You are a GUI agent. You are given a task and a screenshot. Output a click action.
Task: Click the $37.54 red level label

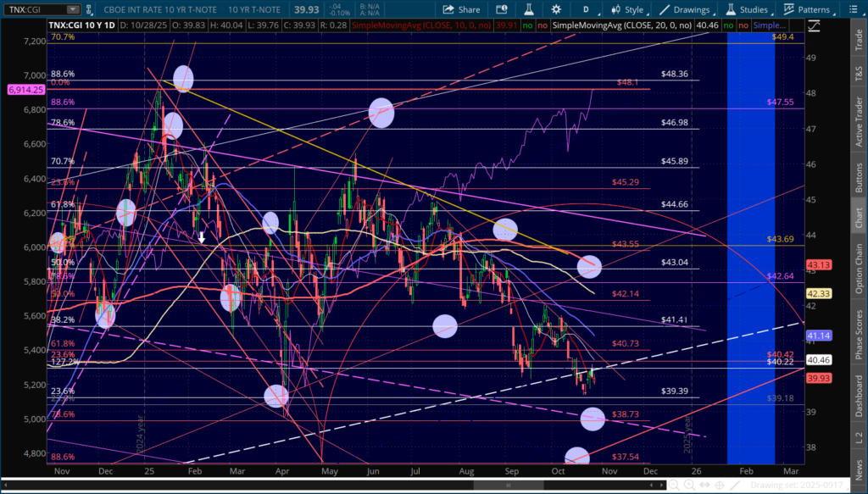click(626, 457)
